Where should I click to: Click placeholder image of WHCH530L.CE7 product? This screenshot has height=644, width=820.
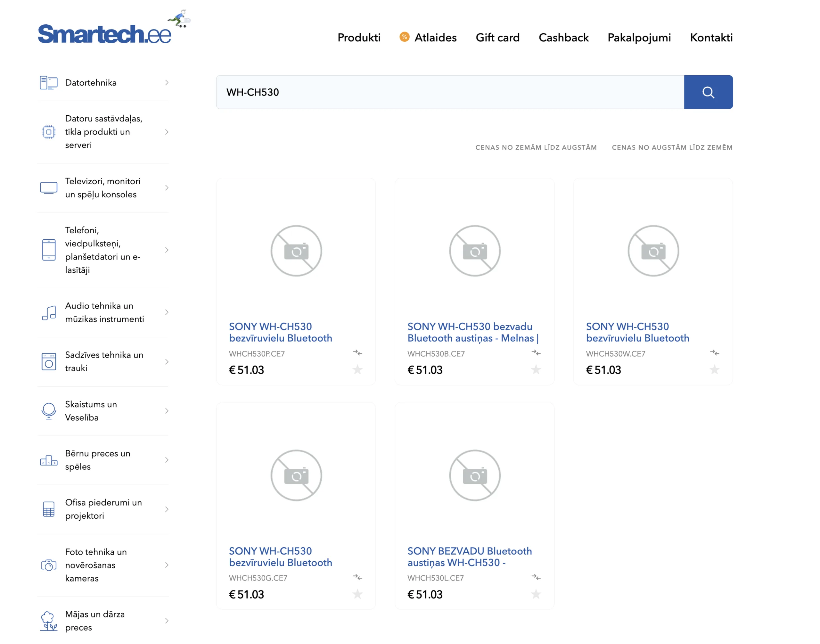coord(475,475)
